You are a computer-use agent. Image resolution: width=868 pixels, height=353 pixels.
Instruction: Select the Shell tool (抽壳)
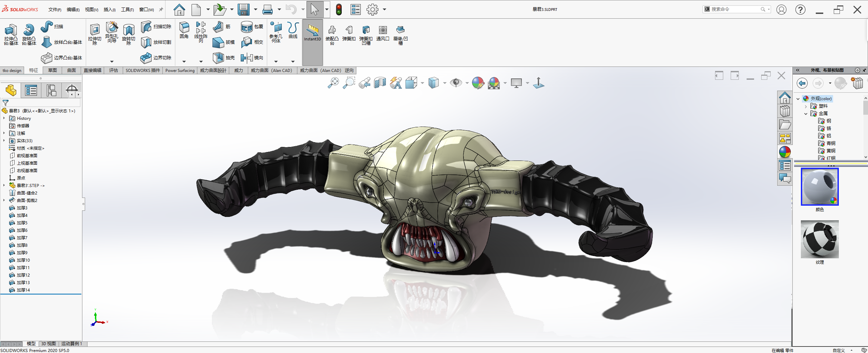224,58
